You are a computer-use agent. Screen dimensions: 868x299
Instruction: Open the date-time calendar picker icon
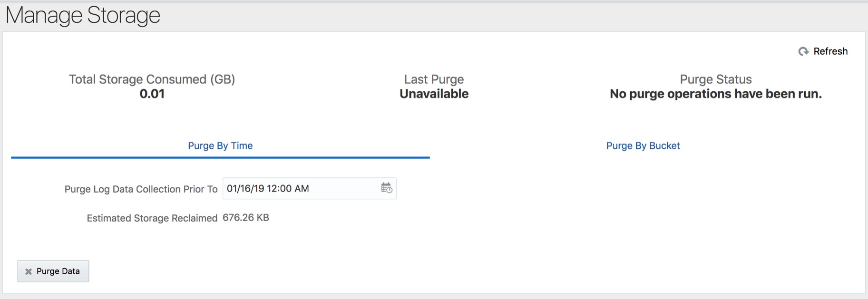pyautogui.click(x=387, y=188)
